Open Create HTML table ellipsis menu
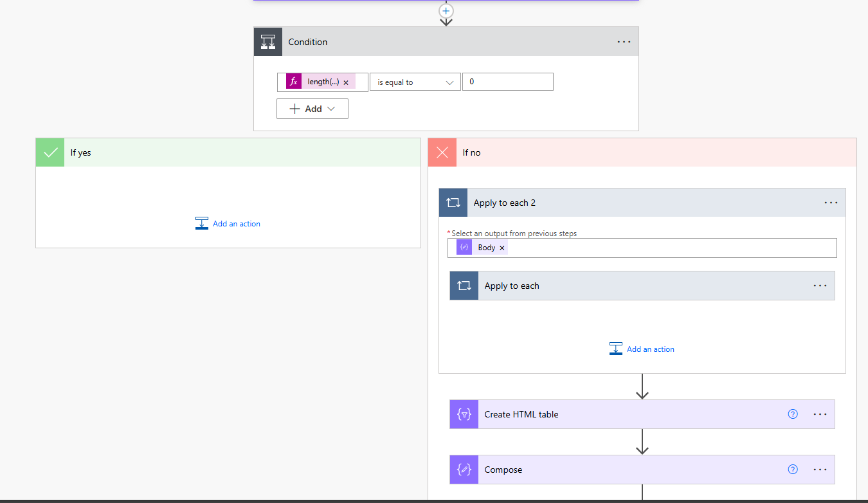Image resolution: width=868 pixels, height=503 pixels. 820,414
